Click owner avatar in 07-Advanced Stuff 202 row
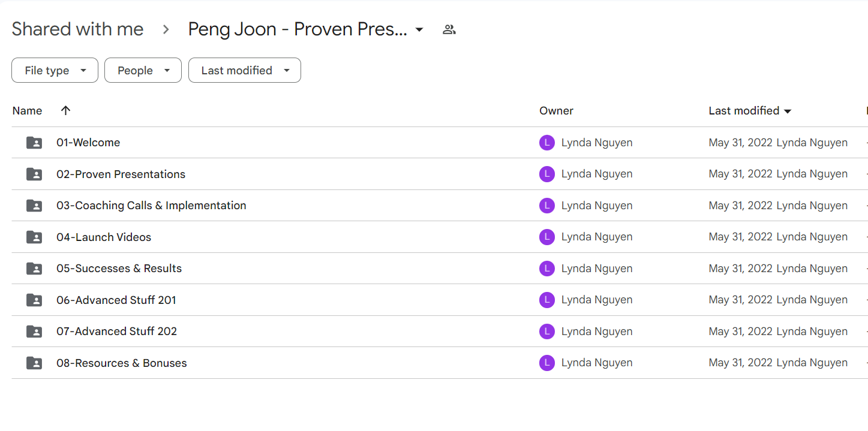Viewport: 868px width, 431px height. [x=547, y=331]
